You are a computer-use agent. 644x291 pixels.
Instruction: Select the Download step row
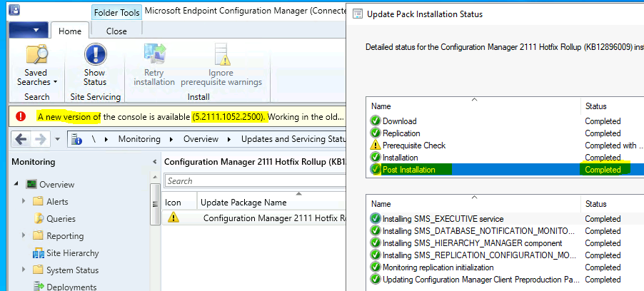coord(505,121)
